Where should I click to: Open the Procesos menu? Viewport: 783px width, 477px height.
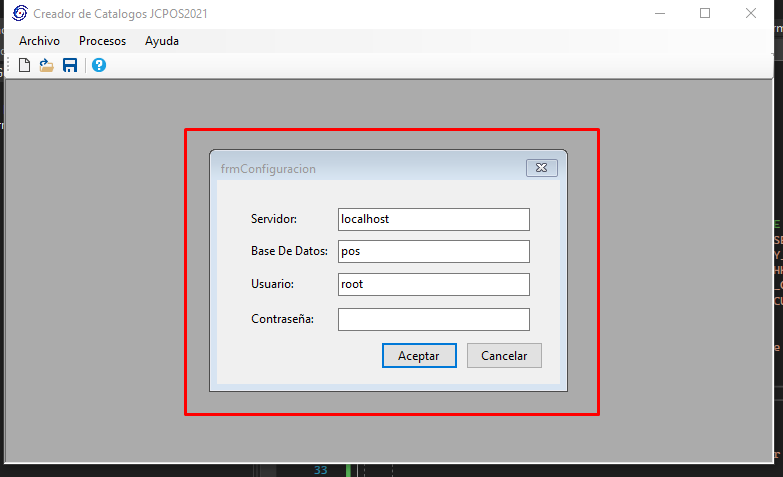102,41
